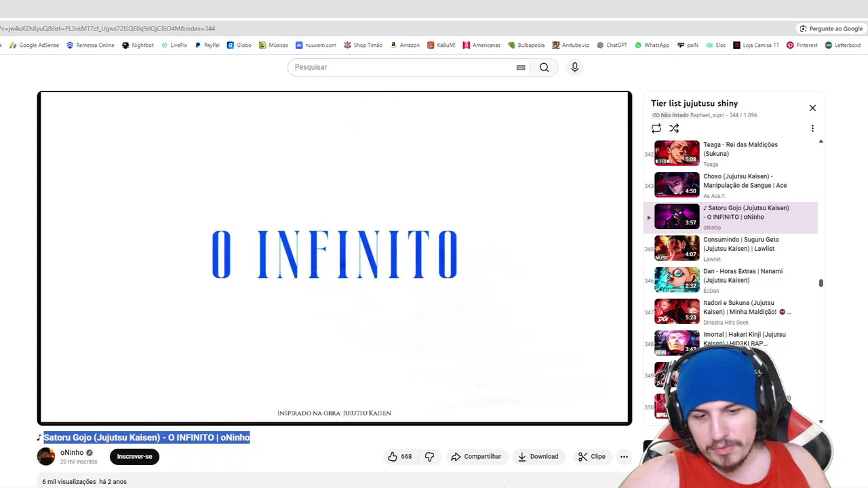Click '6 mil visualizações' description text
Viewport: 868px width, 488px height.
coord(69,482)
